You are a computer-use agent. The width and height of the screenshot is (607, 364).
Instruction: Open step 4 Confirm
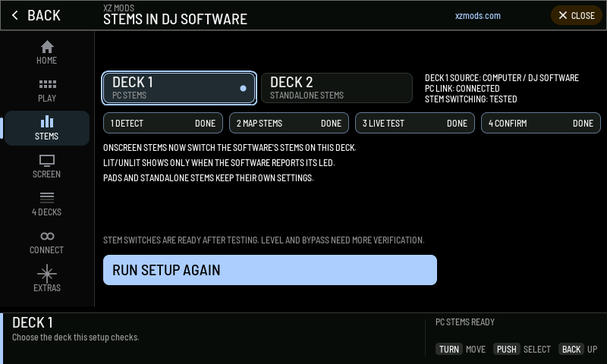tap(540, 123)
